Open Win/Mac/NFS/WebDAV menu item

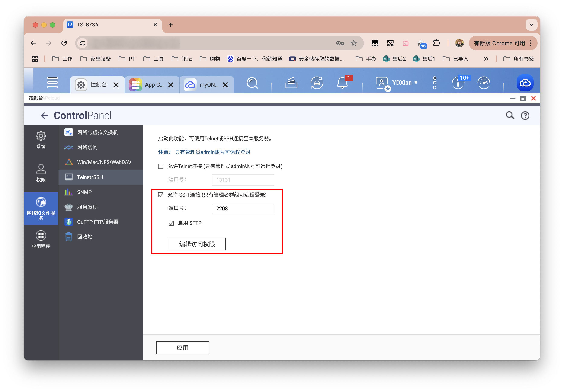(101, 162)
